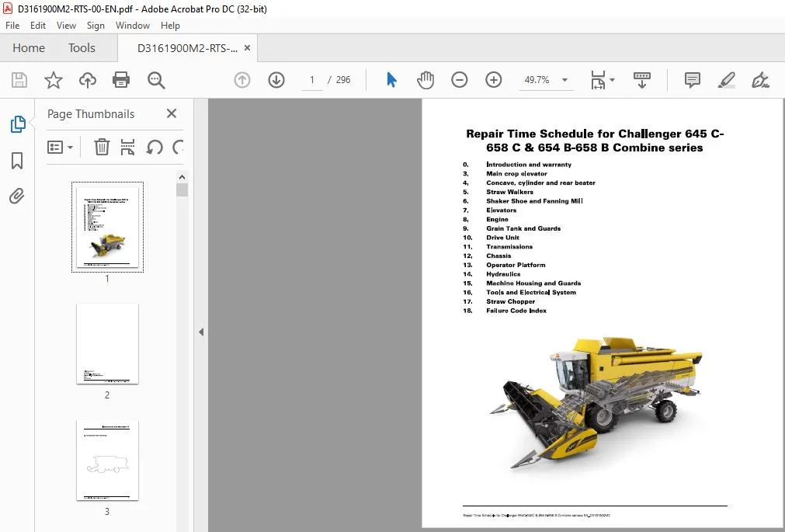Click the thumbnails panel scrollbar handle
The height and width of the screenshot is (532, 785).
(182, 190)
